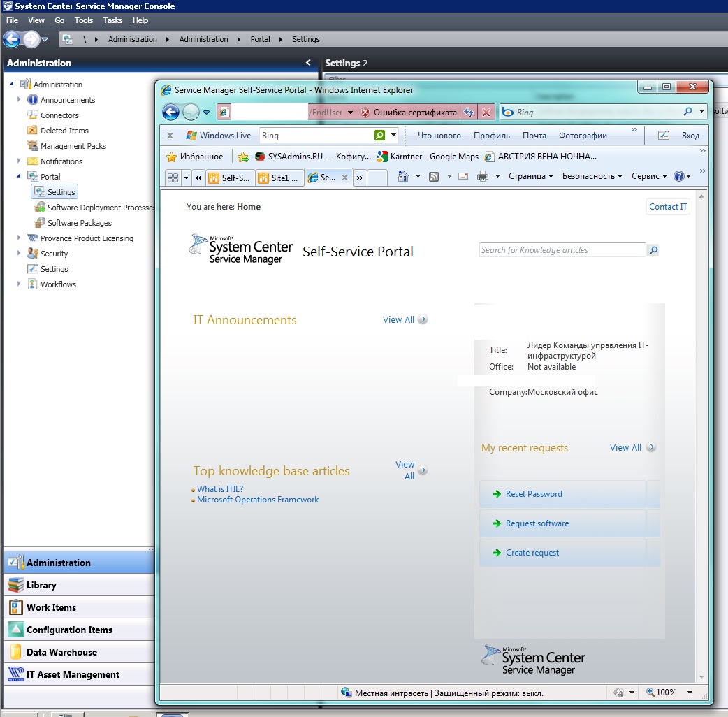Open the Quick Tabs grid button
Image resolution: width=728 pixels, height=717 pixels.
[x=173, y=178]
